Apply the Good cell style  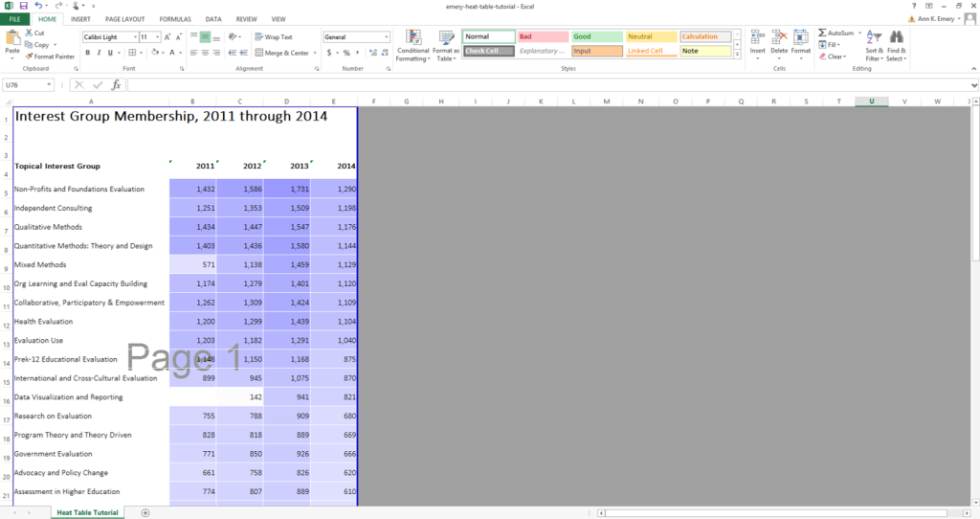pyautogui.click(x=597, y=36)
